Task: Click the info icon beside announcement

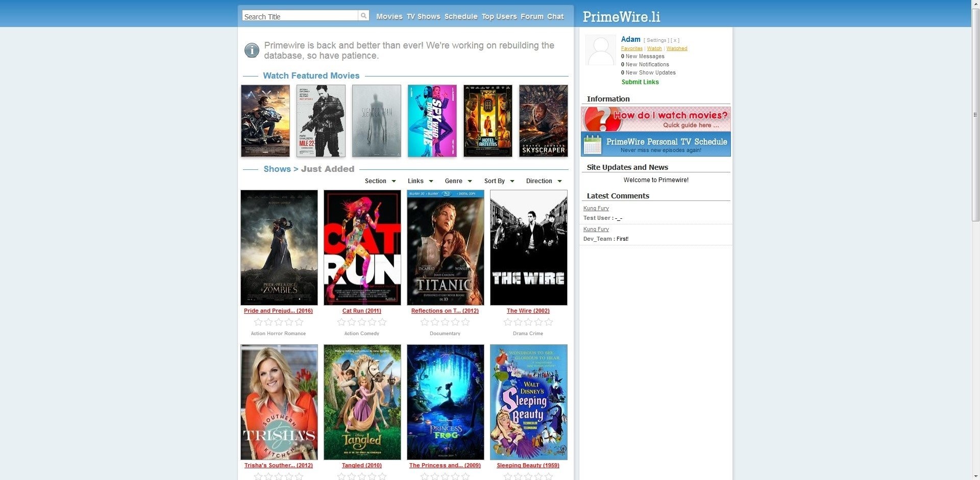Action: [252, 50]
